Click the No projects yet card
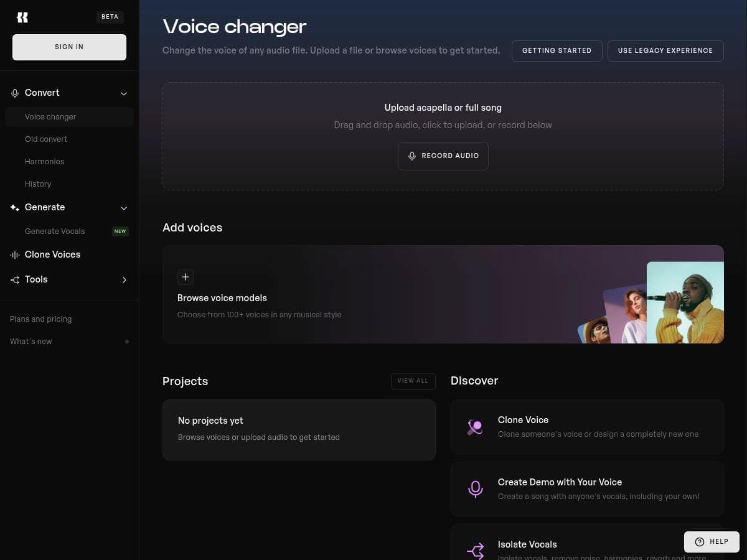Viewport: 747px width, 560px height. pyautogui.click(x=299, y=430)
